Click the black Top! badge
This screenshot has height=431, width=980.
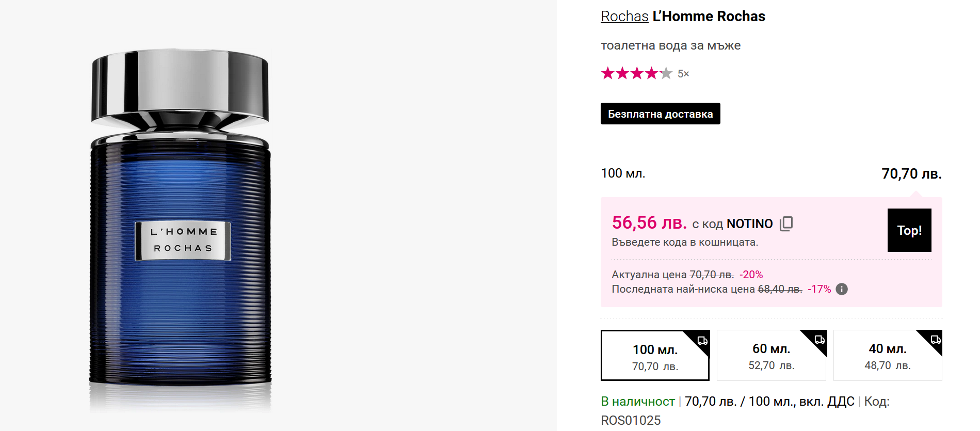pyautogui.click(x=909, y=230)
